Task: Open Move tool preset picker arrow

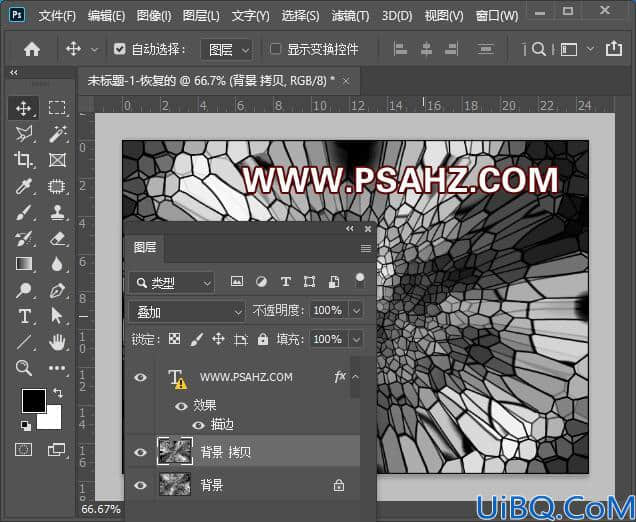Action: 94,50
